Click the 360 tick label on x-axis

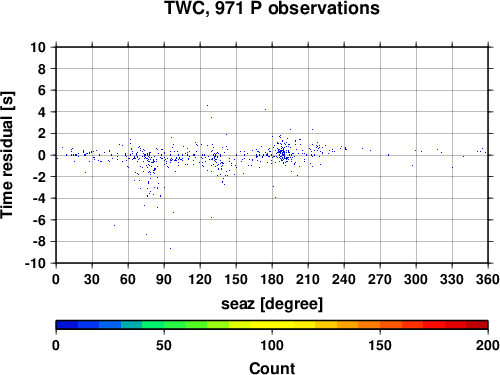[488, 279]
